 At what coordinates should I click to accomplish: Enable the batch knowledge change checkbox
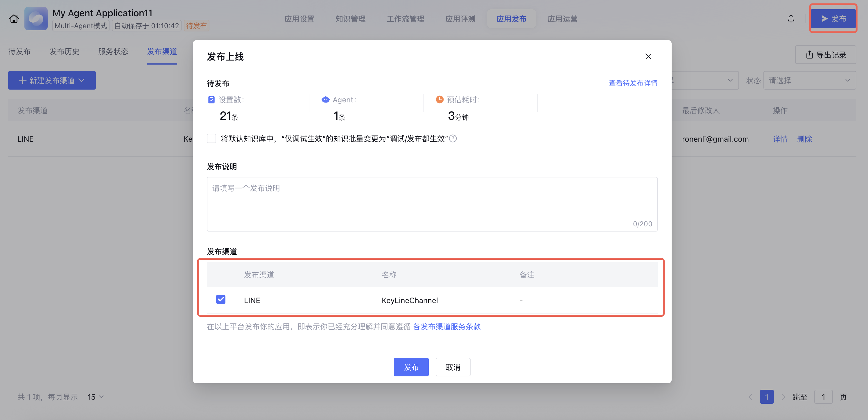tap(211, 139)
